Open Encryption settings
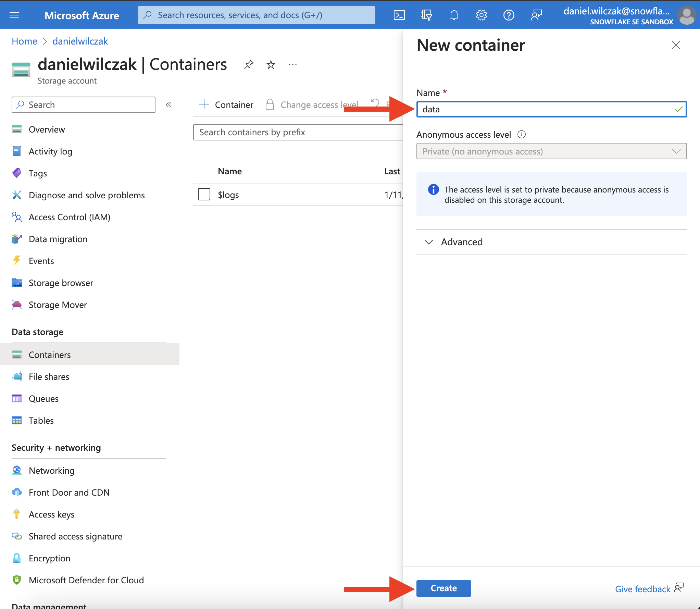Image resolution: width=700 pixels, height=609 pixels. 49,558
